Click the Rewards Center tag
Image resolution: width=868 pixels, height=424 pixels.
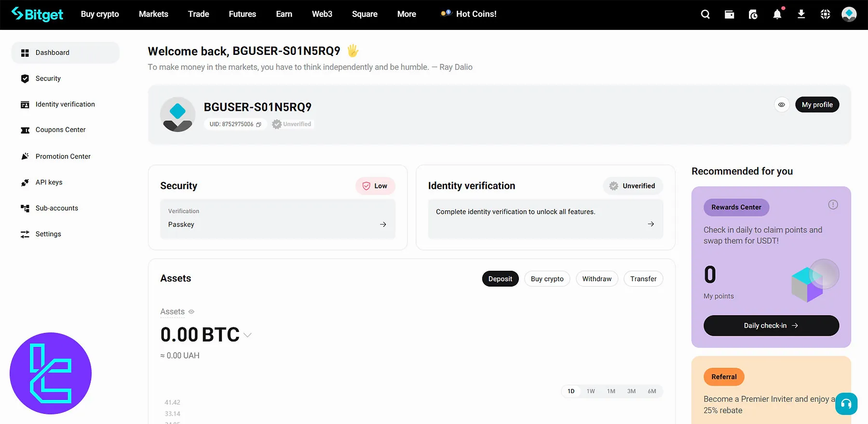pyautogui.click(x=736, y=207)
